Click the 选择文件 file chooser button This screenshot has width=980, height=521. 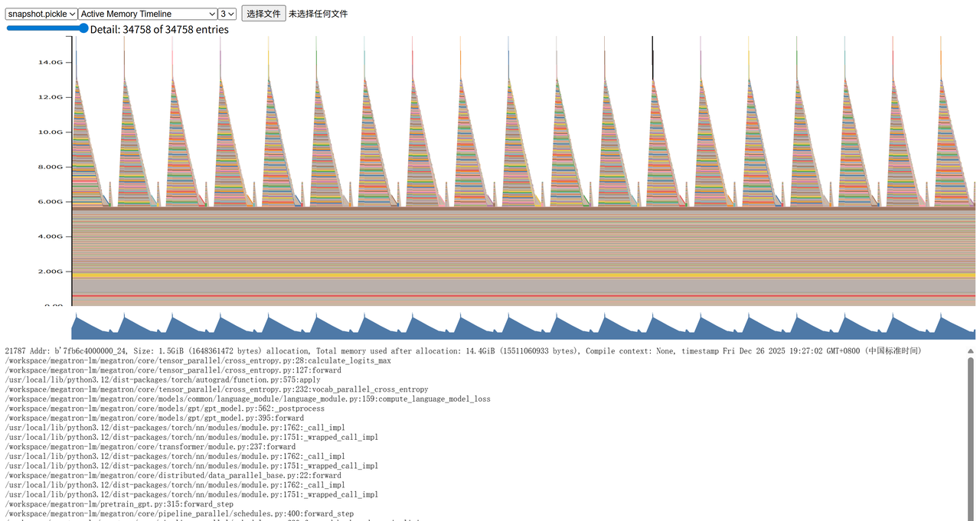263,14
